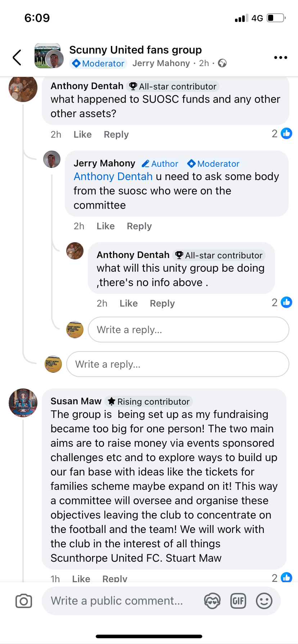Tap the back arrow in header
The height and width of the screenshot is (644, 298).
point(17,57)
